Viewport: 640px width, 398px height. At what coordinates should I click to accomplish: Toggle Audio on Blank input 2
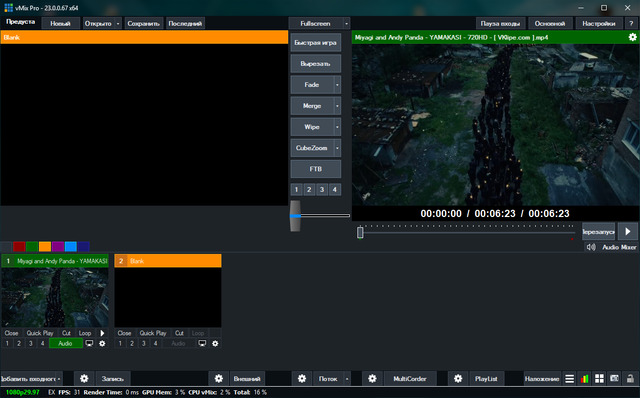tap(178, 343)
